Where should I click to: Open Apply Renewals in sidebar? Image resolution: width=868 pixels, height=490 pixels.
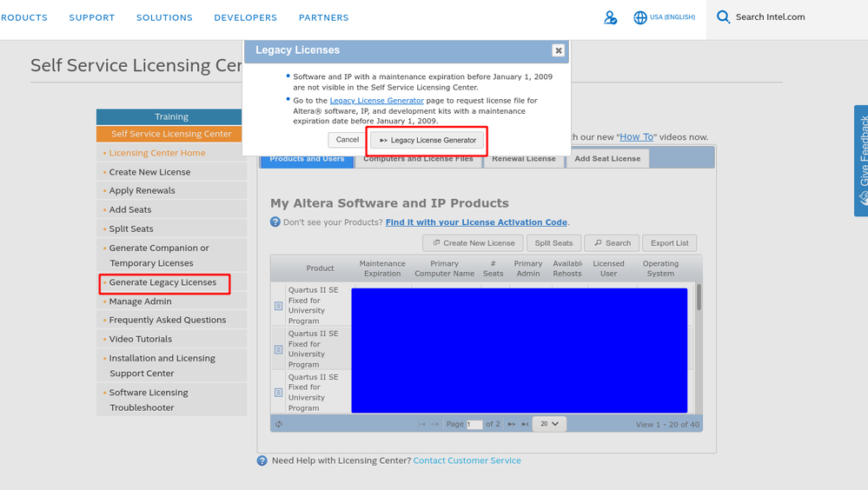pyautogui.click(x=142, y=190)
